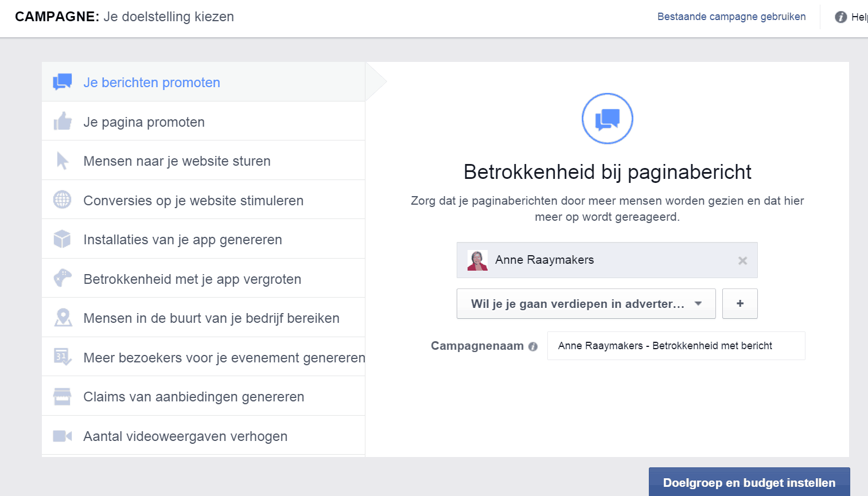Click the description text starting 'Zorg dat je paginaberichten'
The height and width of the screenshot is (496, 868).
point(608,209)
